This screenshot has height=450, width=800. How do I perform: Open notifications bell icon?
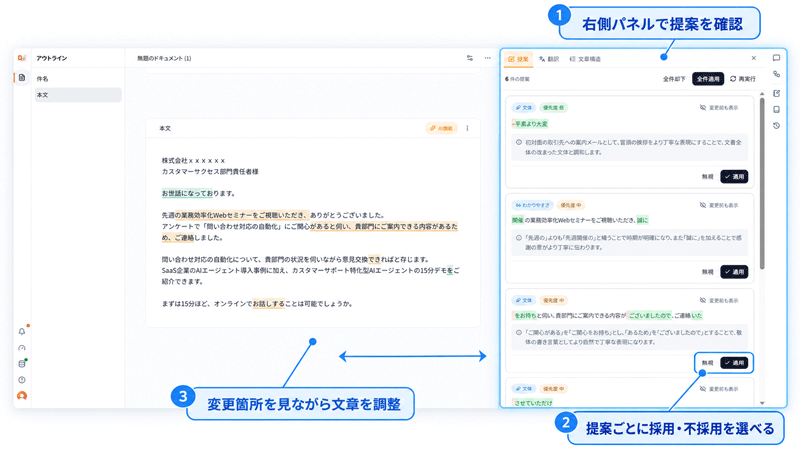click(21, 332)
